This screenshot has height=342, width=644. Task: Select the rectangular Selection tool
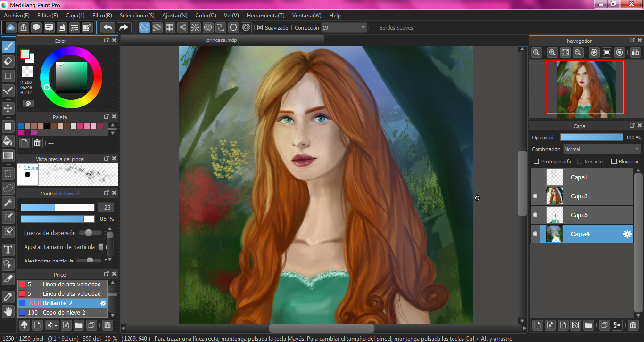click(8, 173)
